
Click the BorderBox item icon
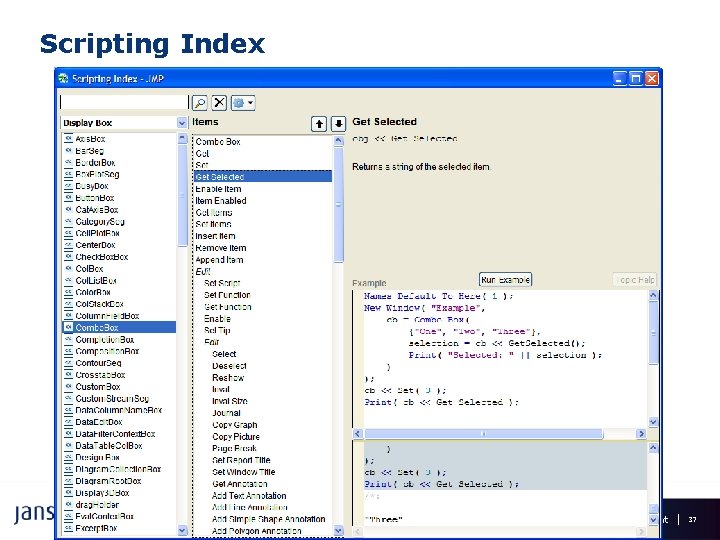68,163
